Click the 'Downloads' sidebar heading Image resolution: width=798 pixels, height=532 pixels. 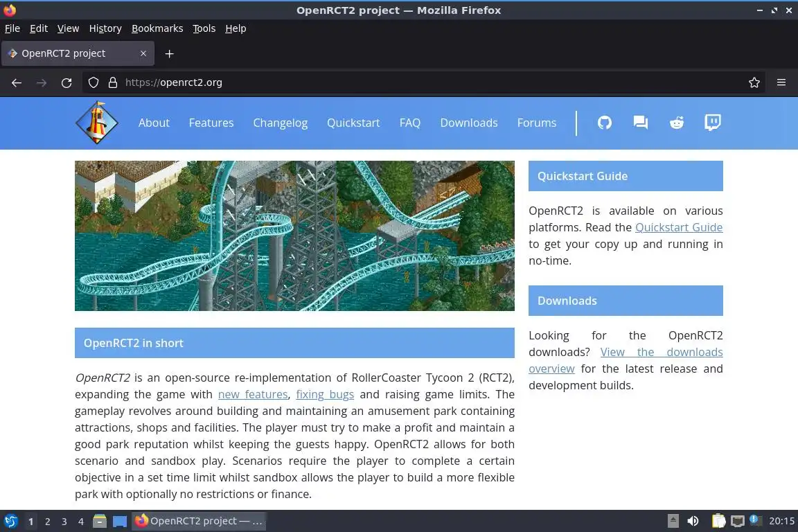coord(626,301)
